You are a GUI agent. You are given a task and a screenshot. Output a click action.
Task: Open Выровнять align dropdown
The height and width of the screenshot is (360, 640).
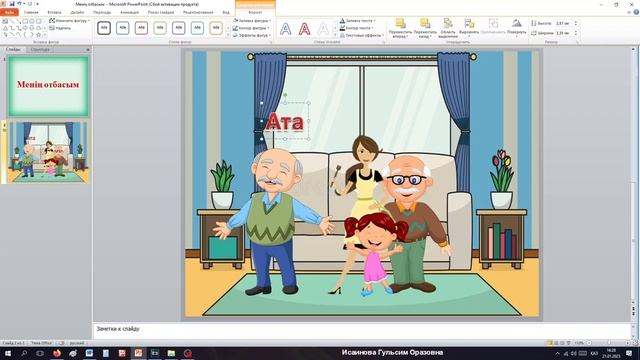coord(469,27)
